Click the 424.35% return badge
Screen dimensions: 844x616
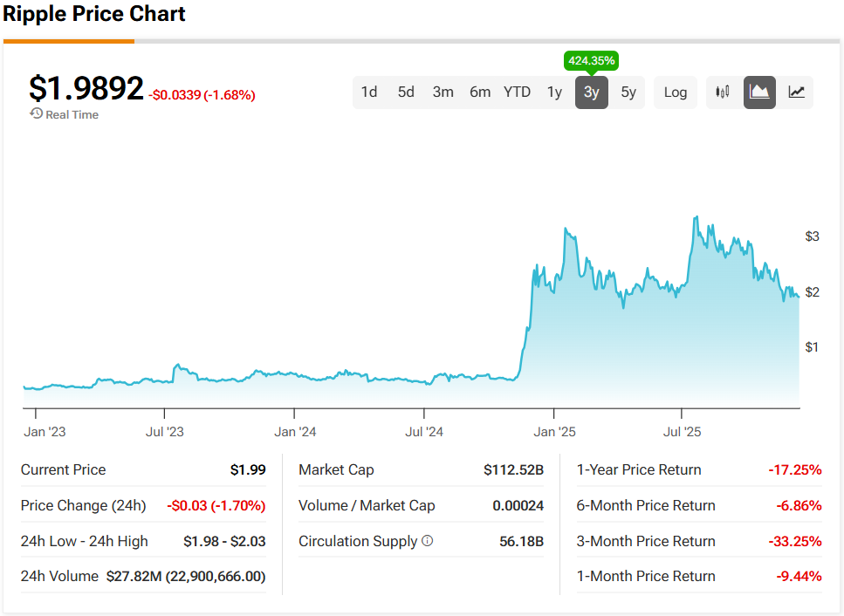click(x=592, y=61)
